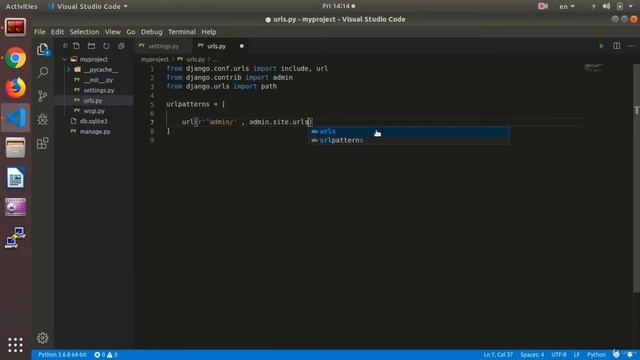
Task: Open the Files manager dock icon
Action: pos(16,148)
